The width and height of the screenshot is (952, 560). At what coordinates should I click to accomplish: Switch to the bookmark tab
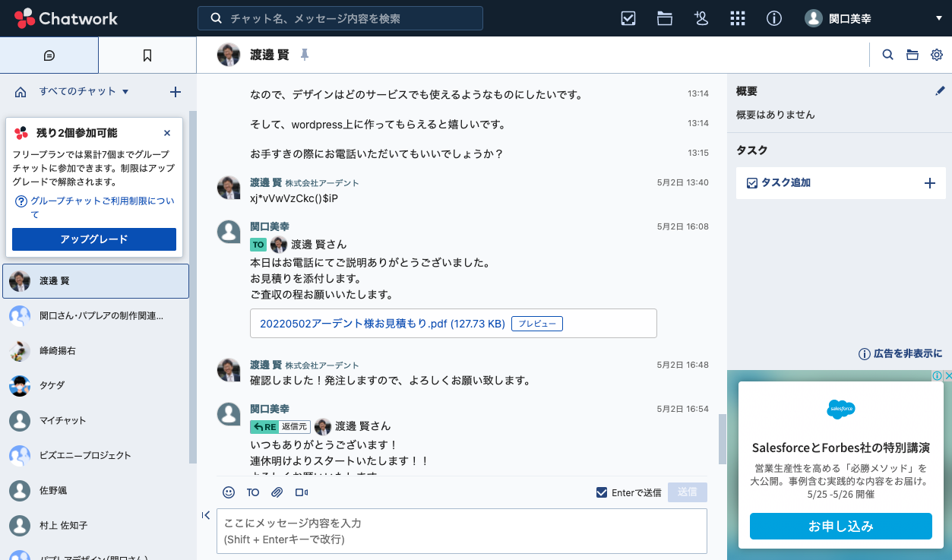[x=147, y=55]
